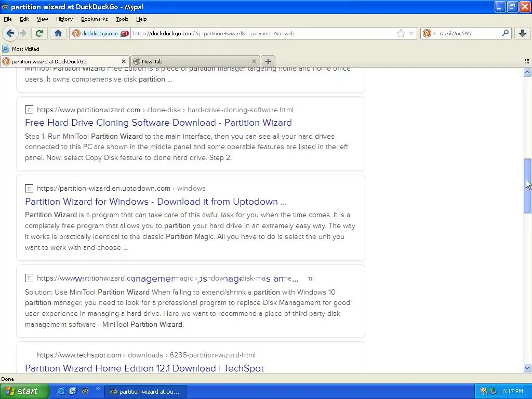Close the New Tab tab

click(x=254, y=61)
